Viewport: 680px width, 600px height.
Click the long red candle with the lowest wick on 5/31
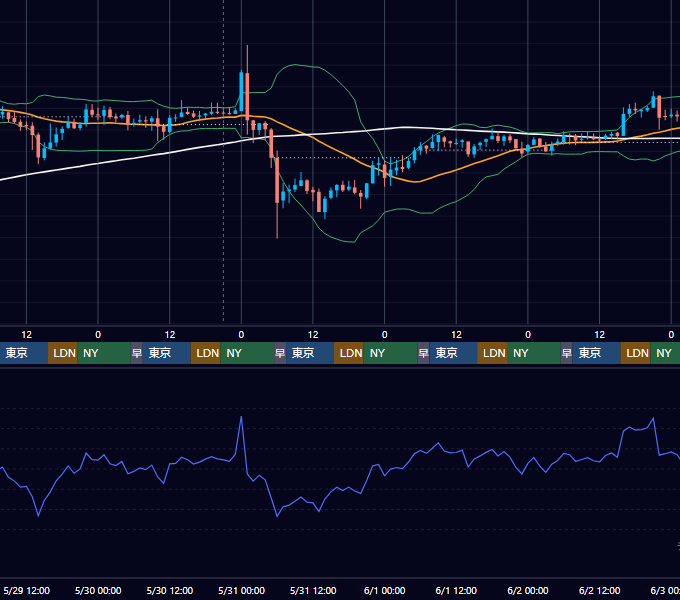[x=277, y=182]
